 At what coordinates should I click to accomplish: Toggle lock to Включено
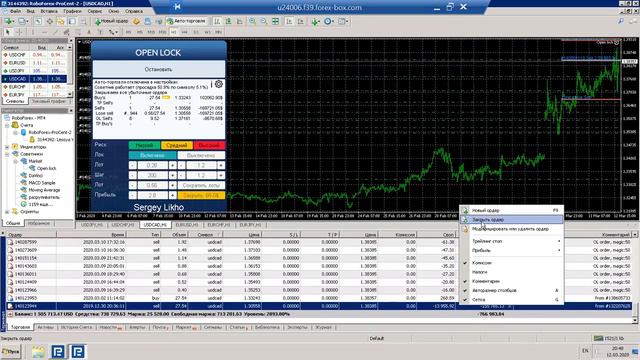pyautogui.click(x=152, y=156)
